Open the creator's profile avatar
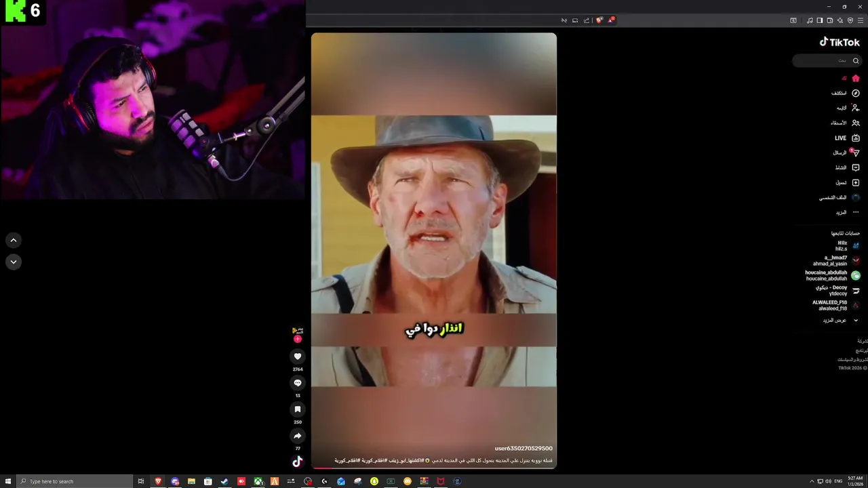 tap(297, 331)
